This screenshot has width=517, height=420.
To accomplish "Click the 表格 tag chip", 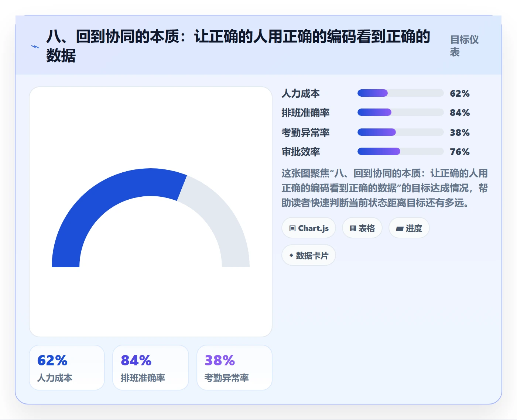I will tap(362, 228).
